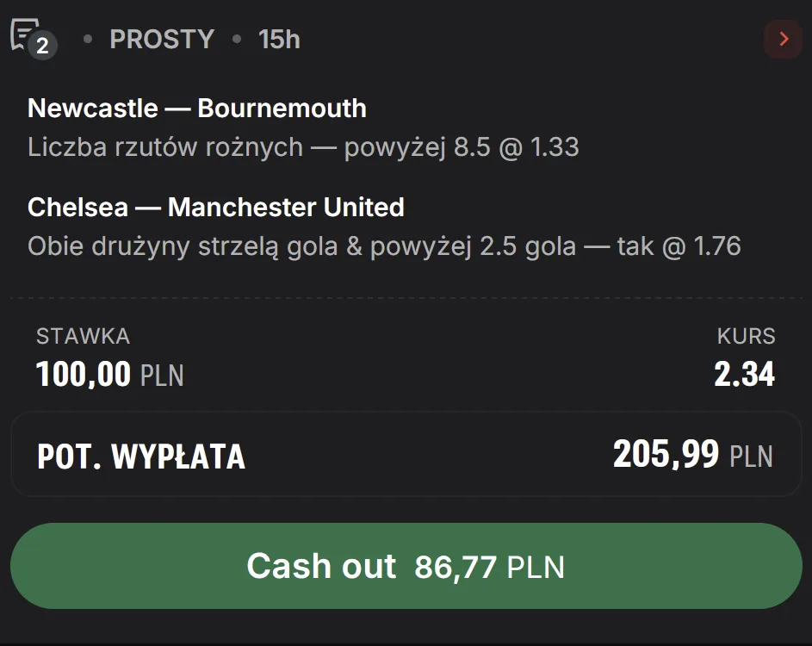This screenshot has width=812, height=646.
Task: Expand the coupon with the right-pointing chevron
Action: [783, 39]
